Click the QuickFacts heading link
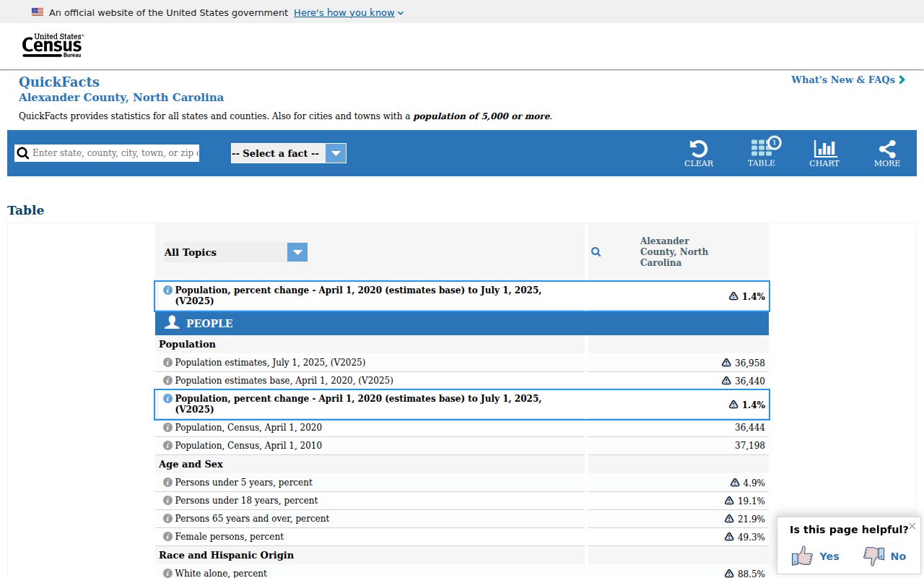This screenshot has height=578, width=924. pos(59,82)
